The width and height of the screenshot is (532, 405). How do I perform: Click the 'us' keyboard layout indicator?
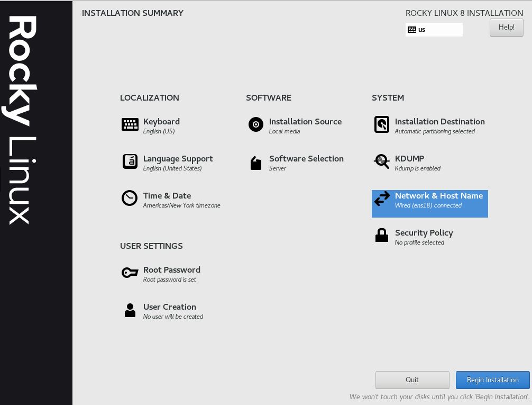pyautogui.click(x=434, y=30)
